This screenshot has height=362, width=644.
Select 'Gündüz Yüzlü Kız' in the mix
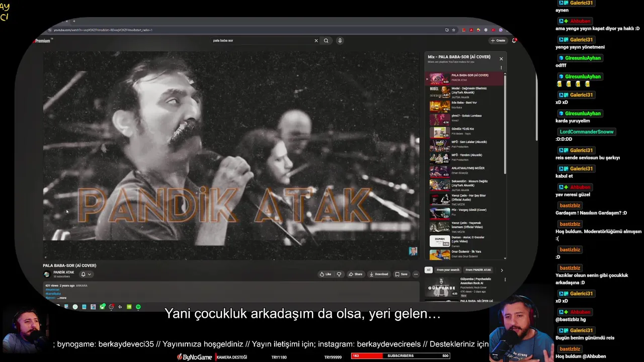(465, 132)
